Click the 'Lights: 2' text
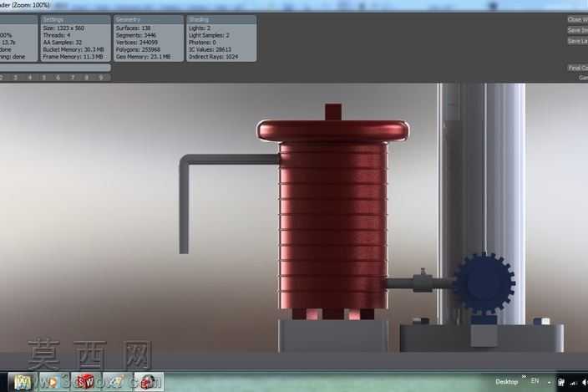 point(200,28)
